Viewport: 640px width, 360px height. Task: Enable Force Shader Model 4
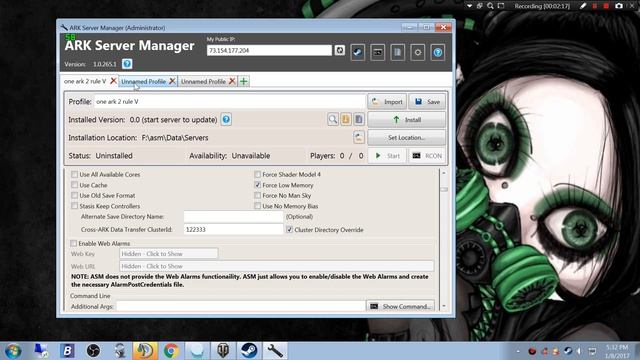click(x=258, y=174)
